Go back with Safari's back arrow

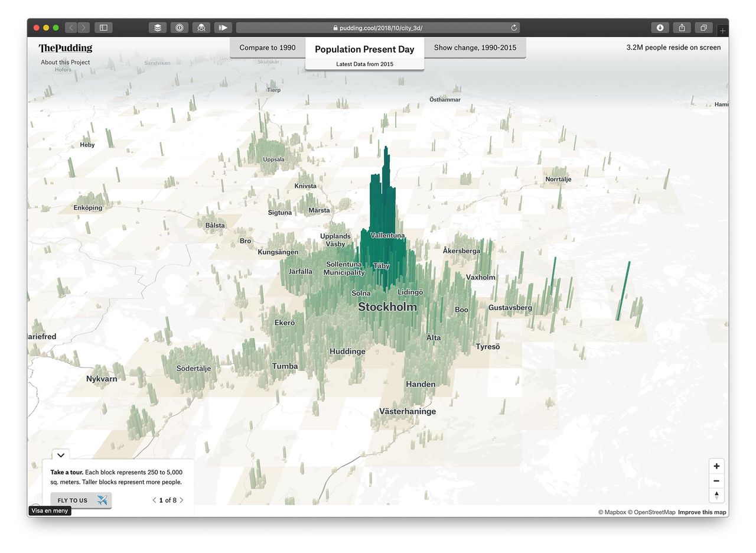pyautogui.click(x=71, y=28)
